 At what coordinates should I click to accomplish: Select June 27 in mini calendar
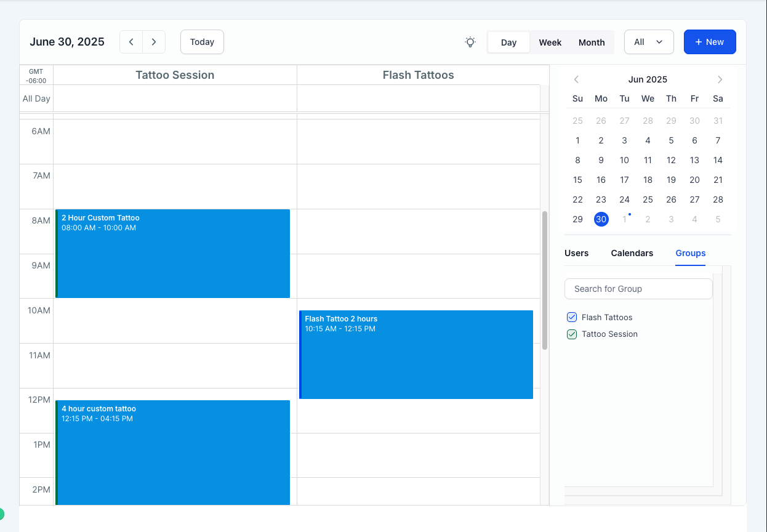click(694, 199)
